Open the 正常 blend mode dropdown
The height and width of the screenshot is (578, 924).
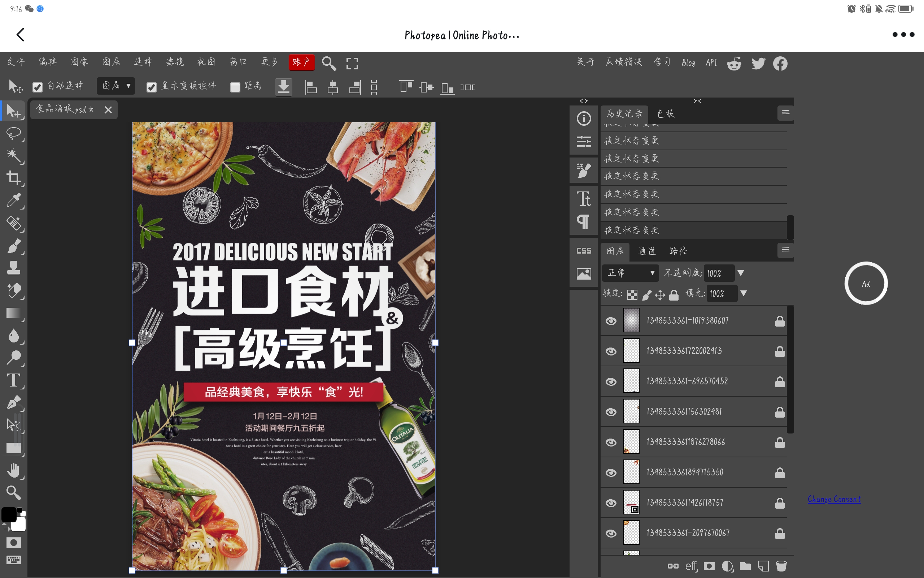click(631, 273)
